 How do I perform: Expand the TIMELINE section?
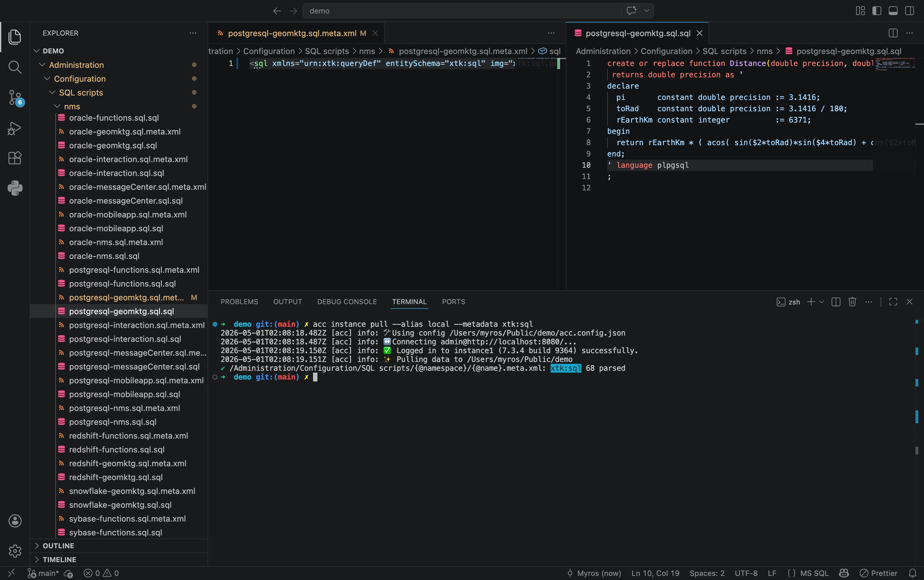(119, 559)
